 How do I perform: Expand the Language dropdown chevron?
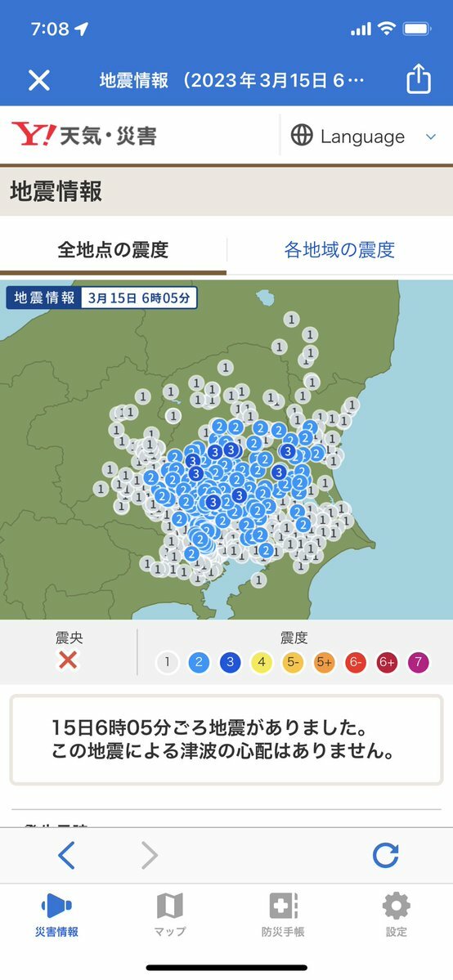pyautogui.click(x=430, y=136)
